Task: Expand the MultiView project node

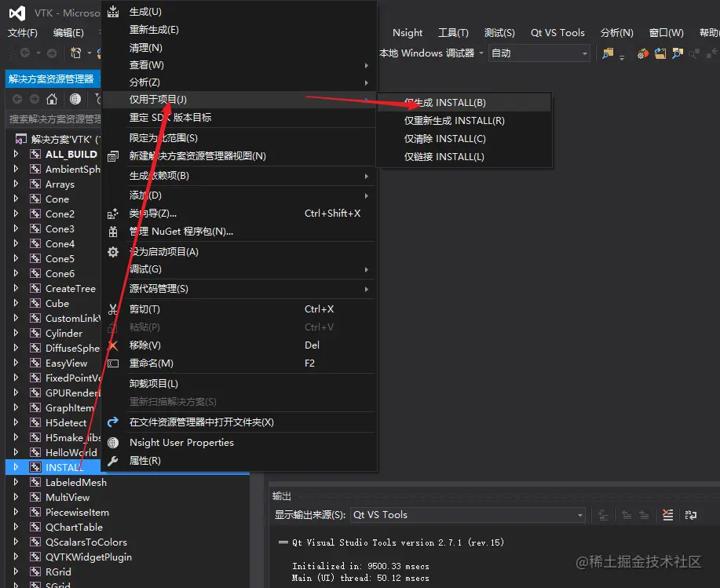Action: coord(16,497)
